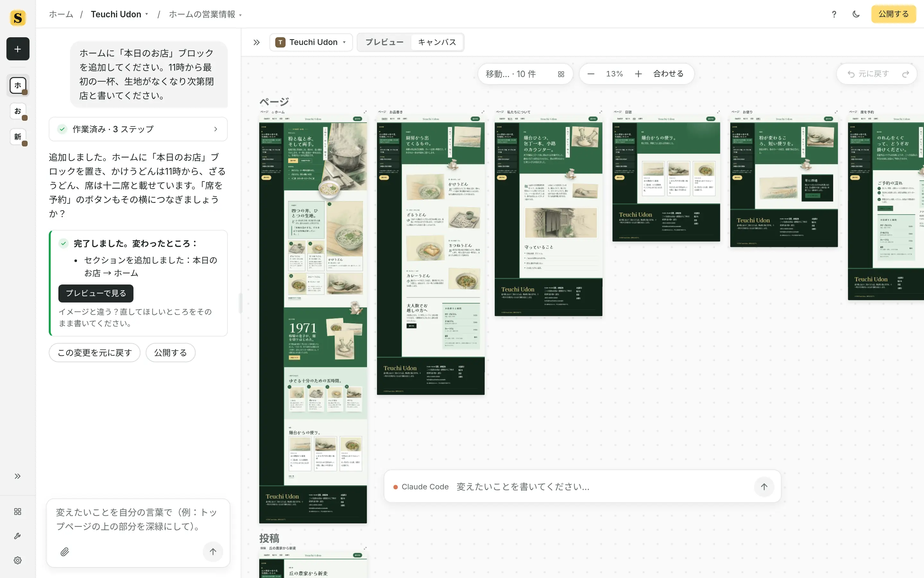Click the 13% zoom level value
The image size is (924, 578).
coord(614,74)
